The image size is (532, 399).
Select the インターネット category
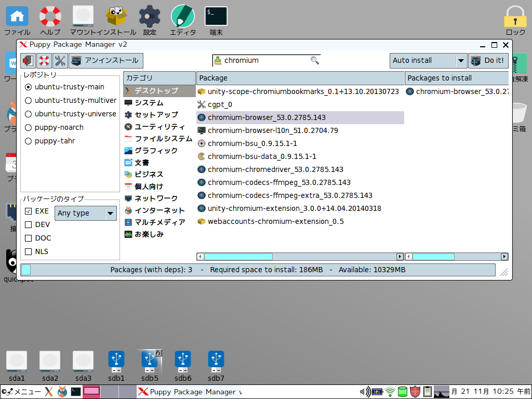(159, 210)
